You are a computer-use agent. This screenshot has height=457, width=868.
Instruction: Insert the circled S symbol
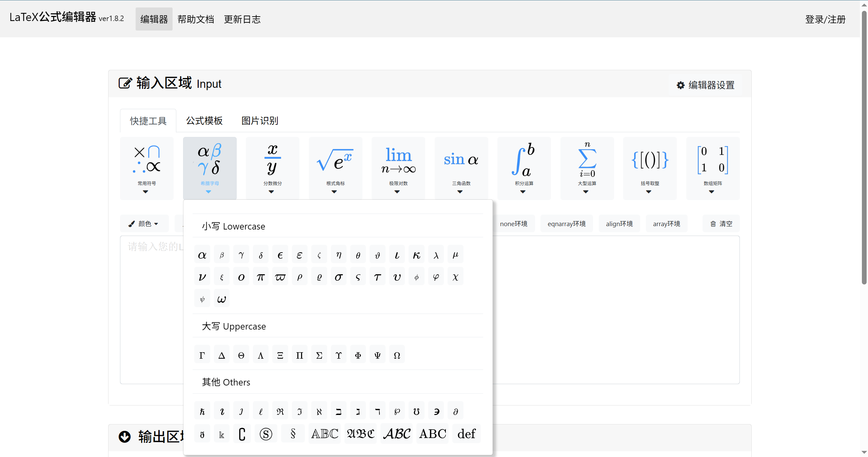tap(266, 433)
